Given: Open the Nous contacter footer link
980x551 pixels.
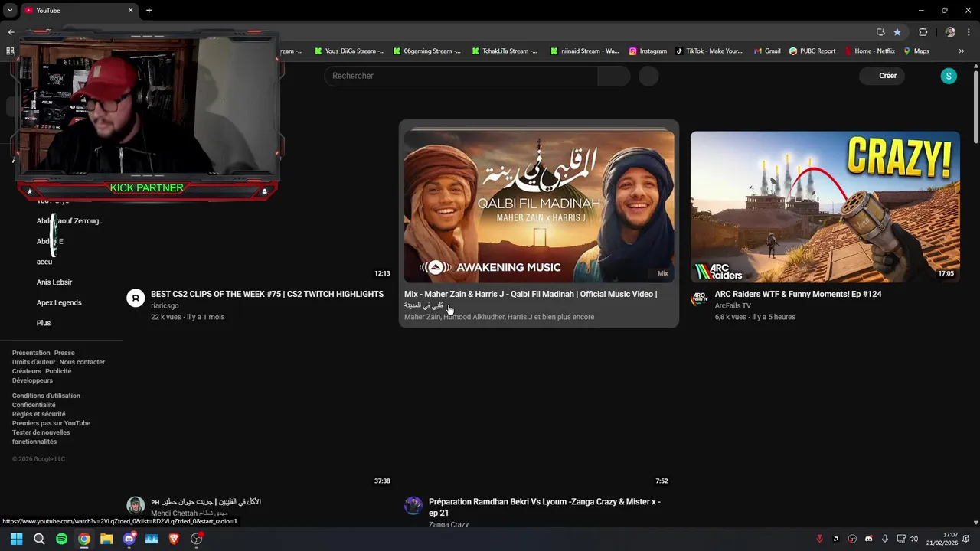Looking at the screenshot, I should tap(82, 362).
